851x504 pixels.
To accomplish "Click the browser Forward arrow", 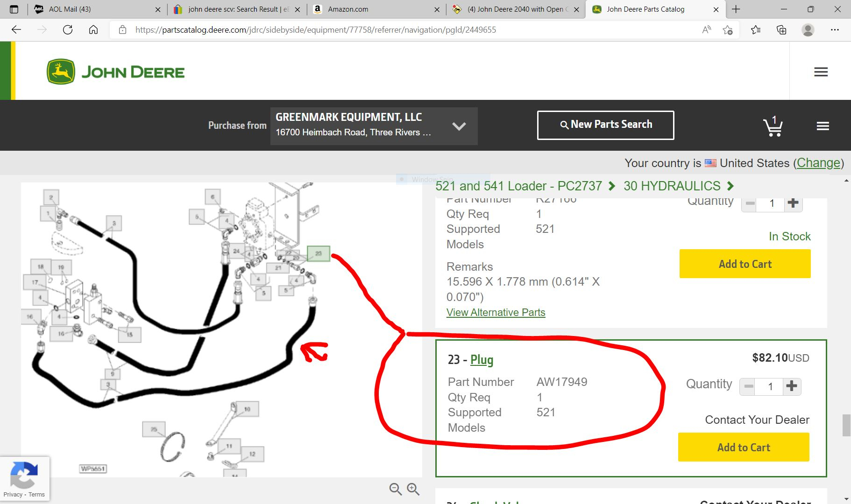I will pyautogui.click(x=42, y=30).
